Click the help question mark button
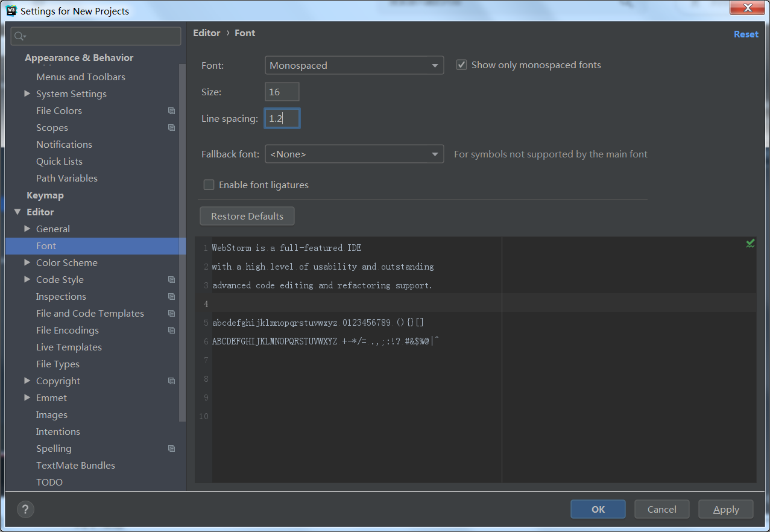The width and height of the screenshot is (770, 532). pos(25,509)
